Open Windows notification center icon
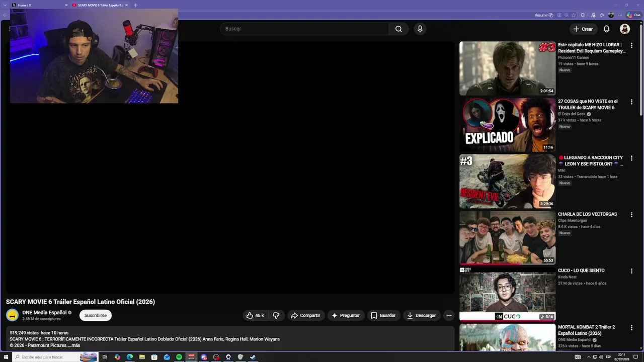This screenshot has height=362, width=644. pos(635,357)
